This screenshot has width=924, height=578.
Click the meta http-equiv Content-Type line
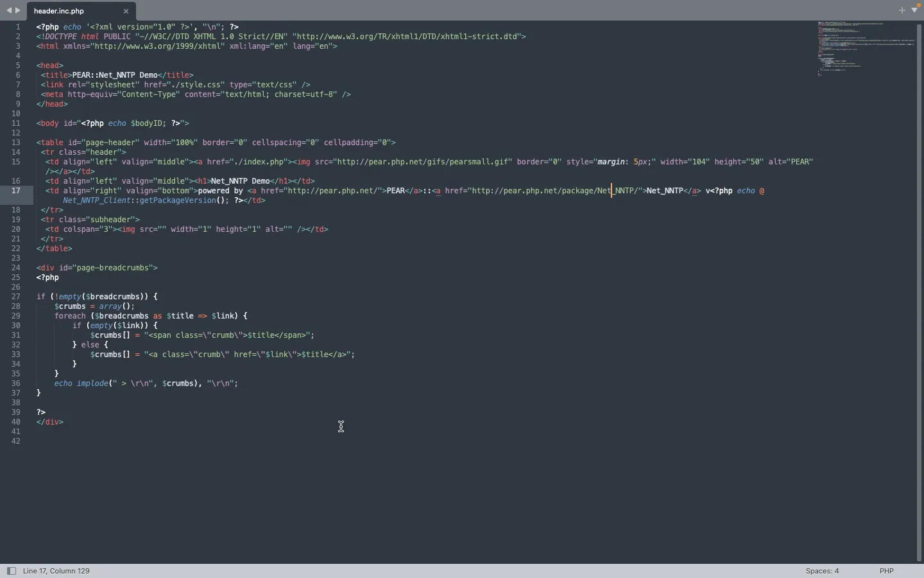pos(196,94)
